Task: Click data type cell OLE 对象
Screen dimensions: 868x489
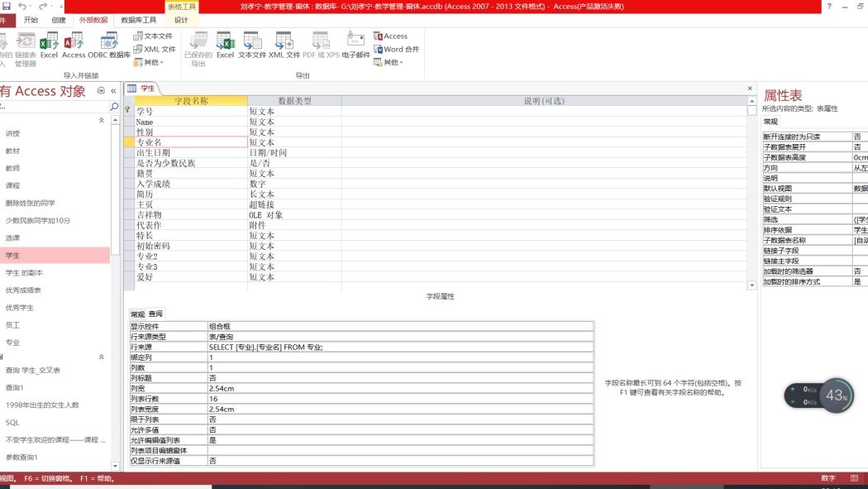Action: click(x=294, y=215)
